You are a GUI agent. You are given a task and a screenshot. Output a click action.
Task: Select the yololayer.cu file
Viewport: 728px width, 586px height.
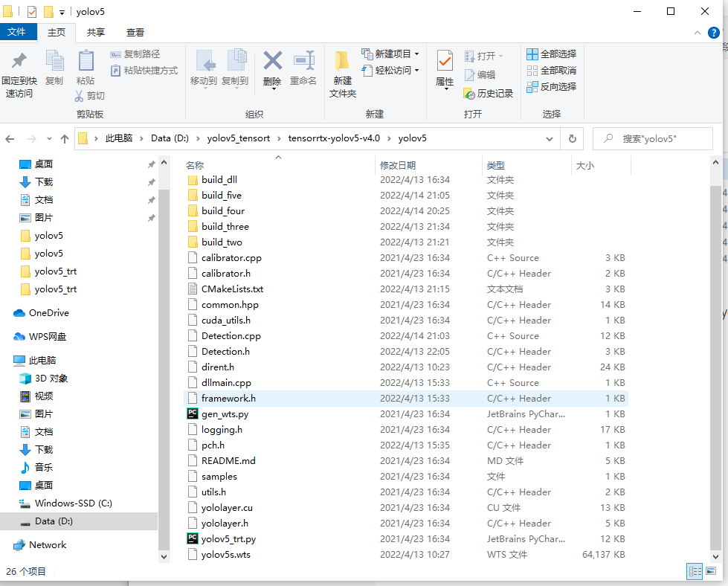[x=227, y=508]
